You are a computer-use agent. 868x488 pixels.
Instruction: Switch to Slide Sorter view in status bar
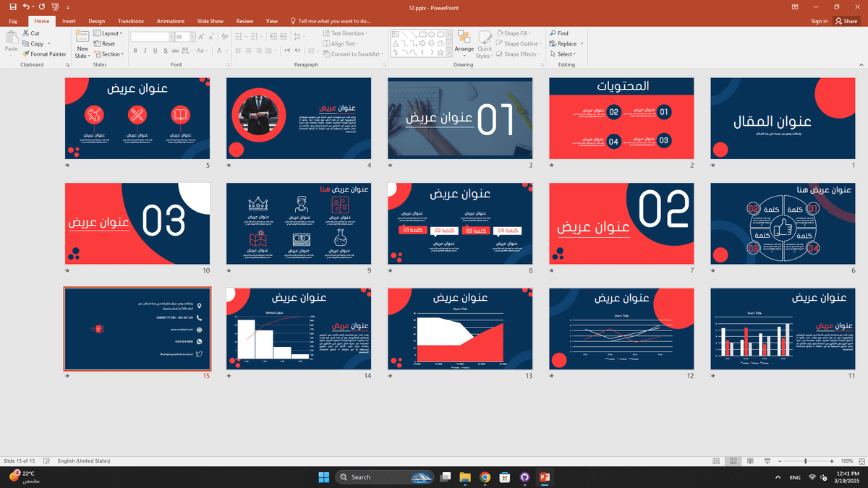click(733, 461)
